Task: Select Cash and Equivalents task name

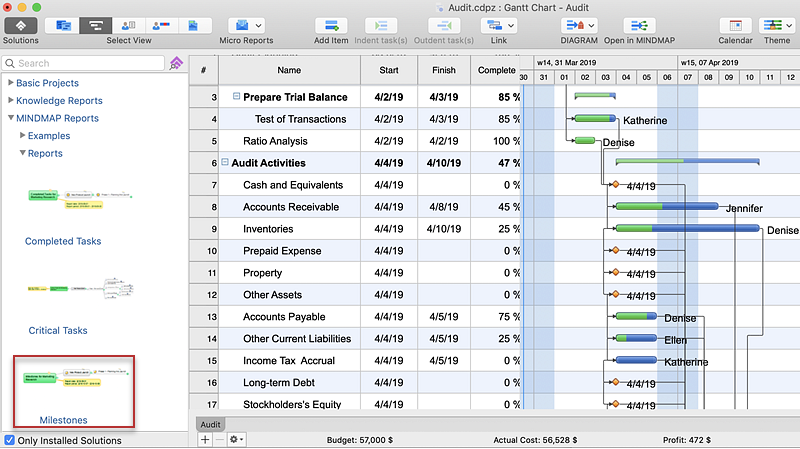Action: 293,185
